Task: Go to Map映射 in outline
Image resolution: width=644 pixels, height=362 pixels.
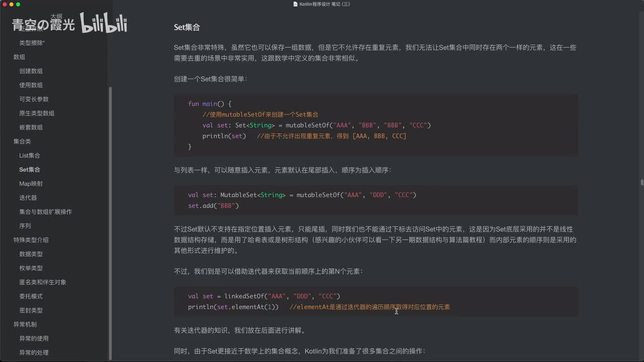Action: click(31, 184)
